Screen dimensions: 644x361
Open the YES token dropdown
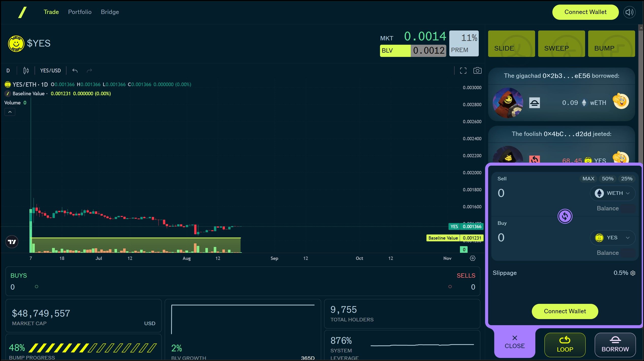pyautogui.click(x=613, y=238)
